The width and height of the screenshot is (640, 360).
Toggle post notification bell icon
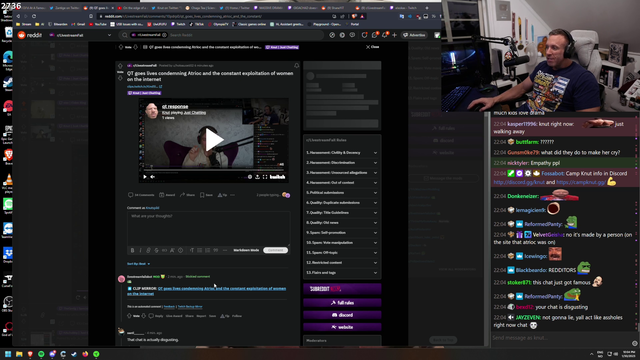click(296, 65)
